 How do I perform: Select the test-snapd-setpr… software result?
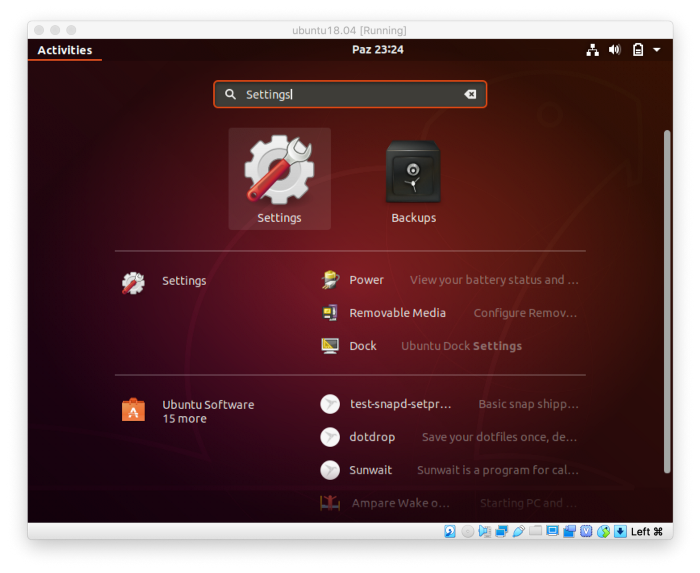click(450, 404)
